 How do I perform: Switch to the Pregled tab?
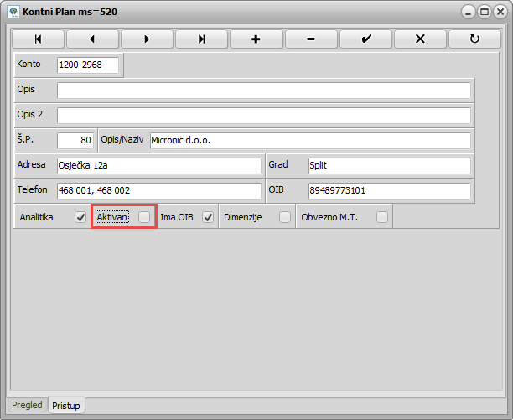point(28,405)
